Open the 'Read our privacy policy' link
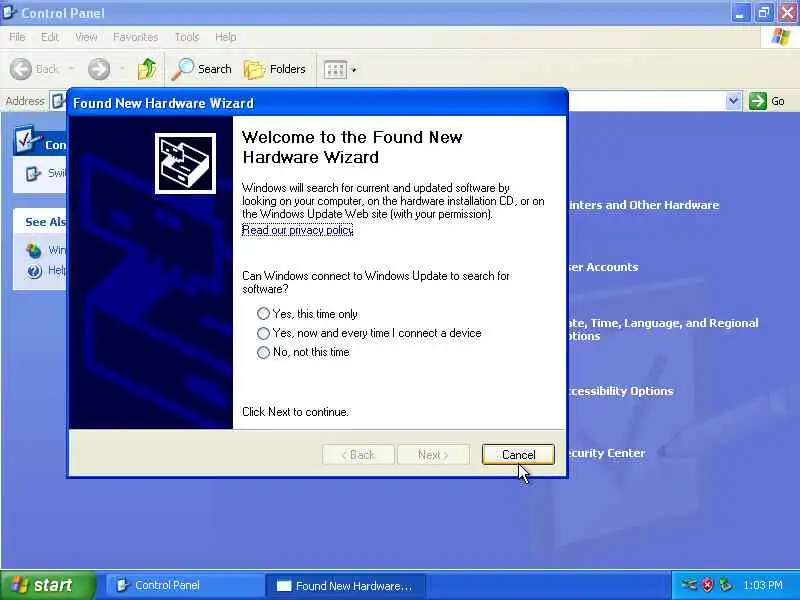The image size is (800, 600). point(297,230)
